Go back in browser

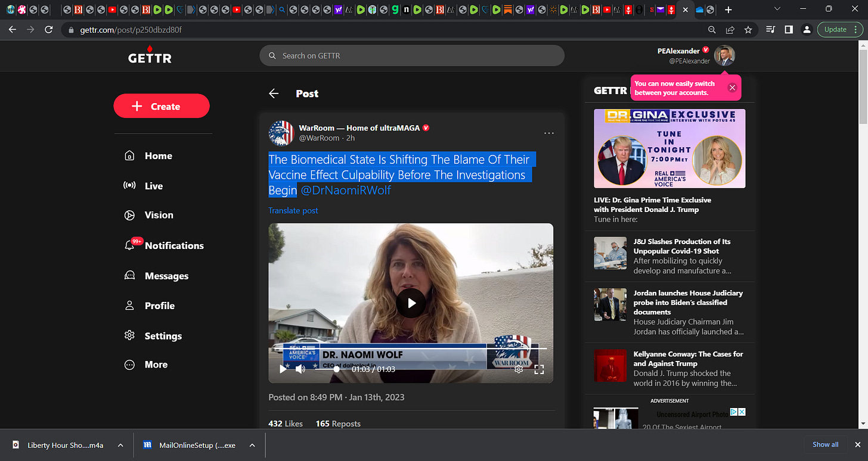[13, 29]
